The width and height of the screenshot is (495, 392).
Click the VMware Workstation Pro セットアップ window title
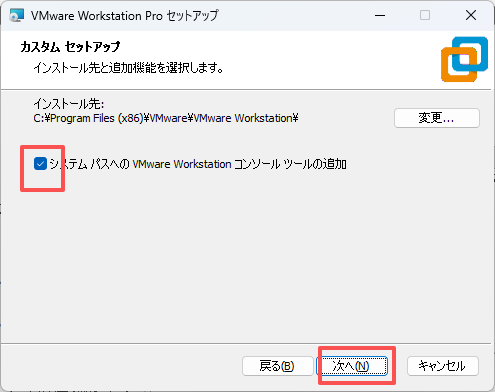point(125,16)
